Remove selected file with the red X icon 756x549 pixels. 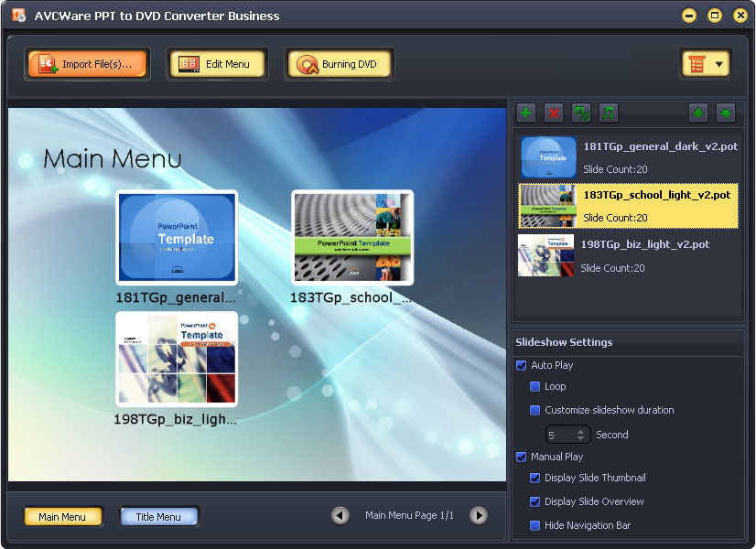(x=554, y=113)
